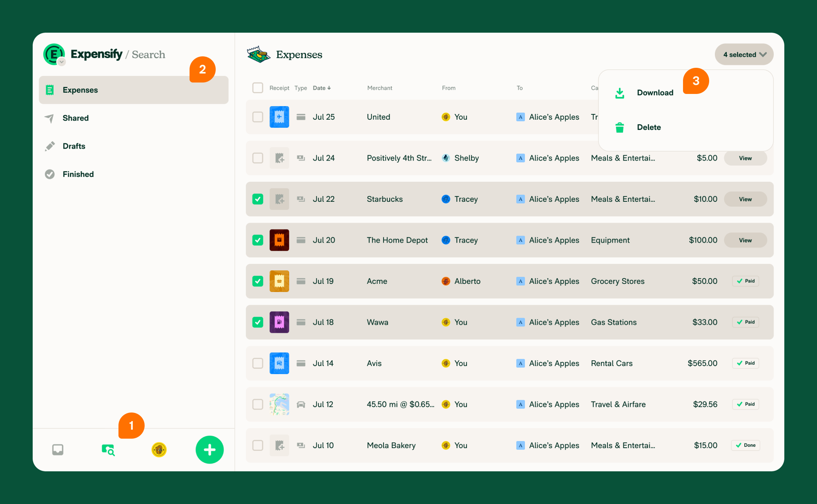Screen dimensions: 817x504
Task: Toggle checkbox for Starbucks Jul 22 expense
Action: (257, 199)
